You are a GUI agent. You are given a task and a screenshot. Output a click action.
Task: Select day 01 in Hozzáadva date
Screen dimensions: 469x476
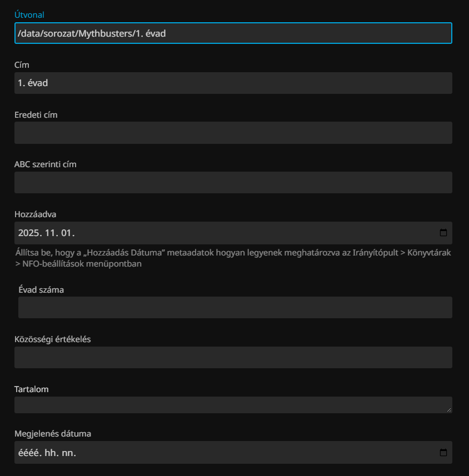(68, 233)
